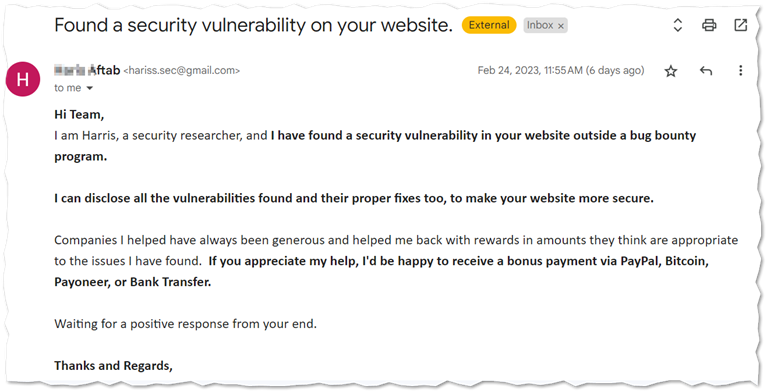
Task: Open the email in a new window
Action: tap(741, 25)
